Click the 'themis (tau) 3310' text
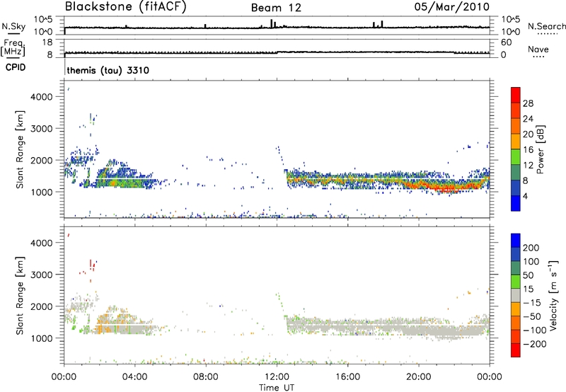Image resolution: width=566 pixels, height=392 pixels. [108, 70]
